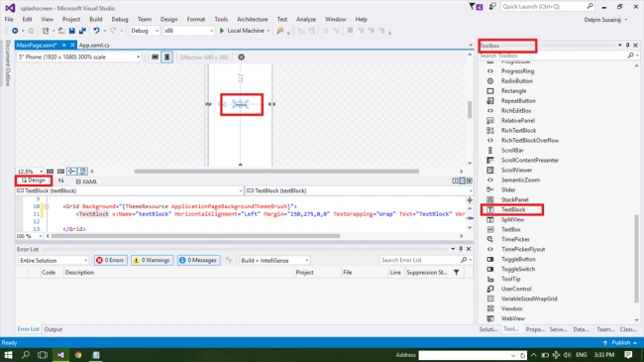The width and height of the screenshot is (644, 362).
Task: Click the designer horizontal scrollbar
Action: [x=276, y=172]
